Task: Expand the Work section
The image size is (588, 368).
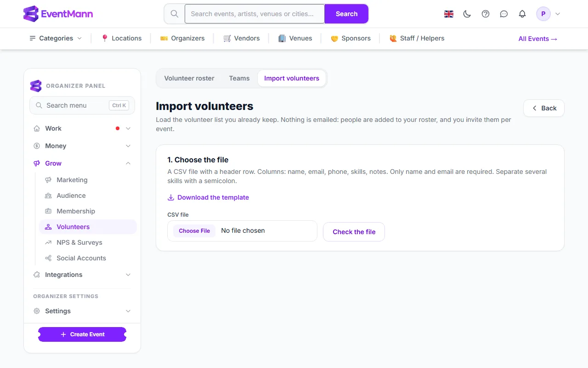Action: click(x=82, y=128)
